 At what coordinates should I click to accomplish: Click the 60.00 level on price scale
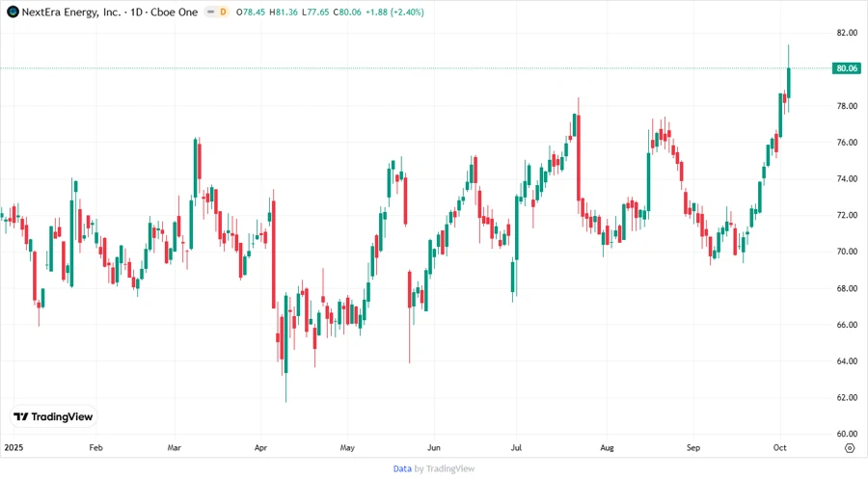click(x=847, y=434)
